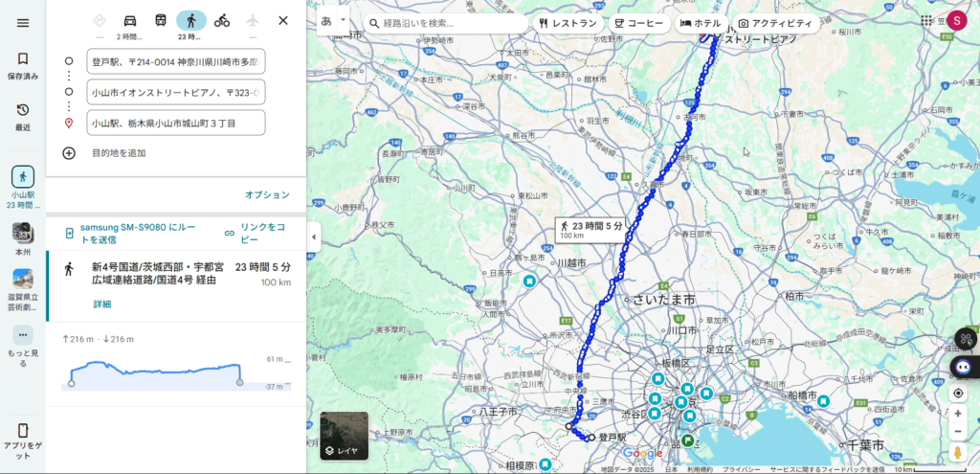Click the elevation profile chart
Viewport: 980px width, 474px height.
155,373
